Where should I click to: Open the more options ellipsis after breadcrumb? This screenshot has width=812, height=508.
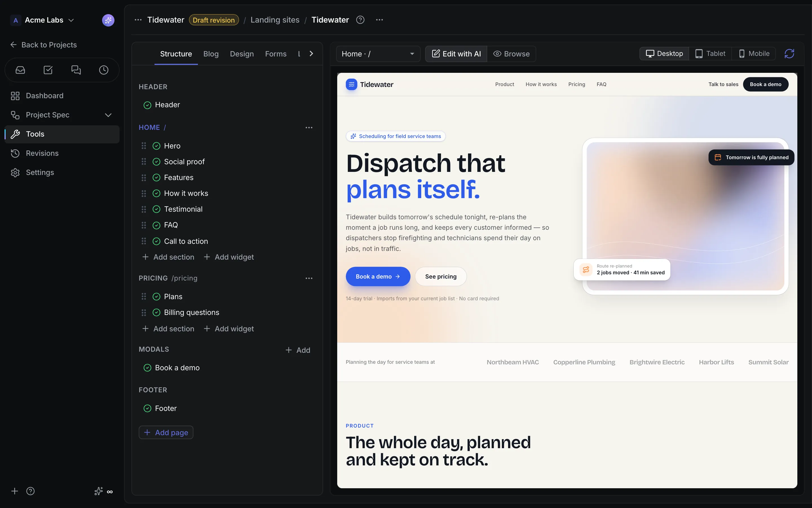point(379,20)
